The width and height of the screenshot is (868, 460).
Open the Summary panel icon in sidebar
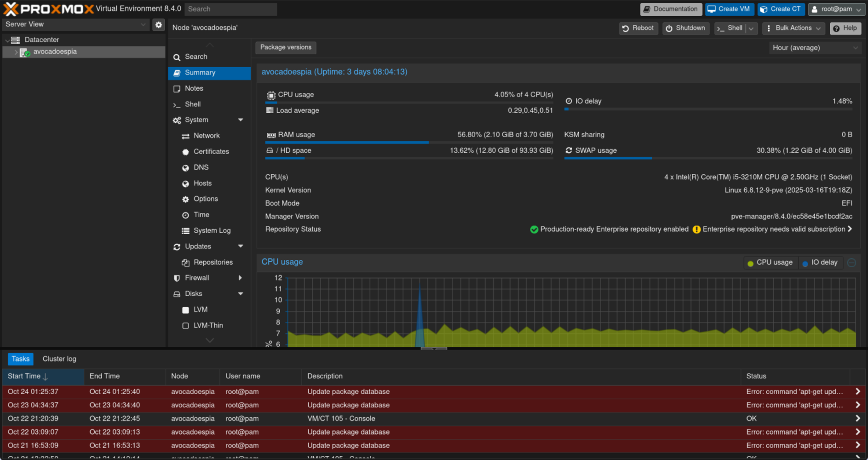pos(177,73)
